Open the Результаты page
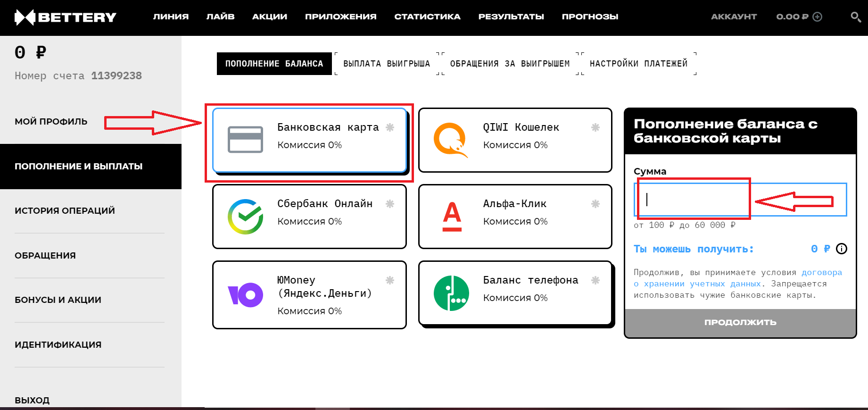Screen dimensions: 868x410 (511, 17)
